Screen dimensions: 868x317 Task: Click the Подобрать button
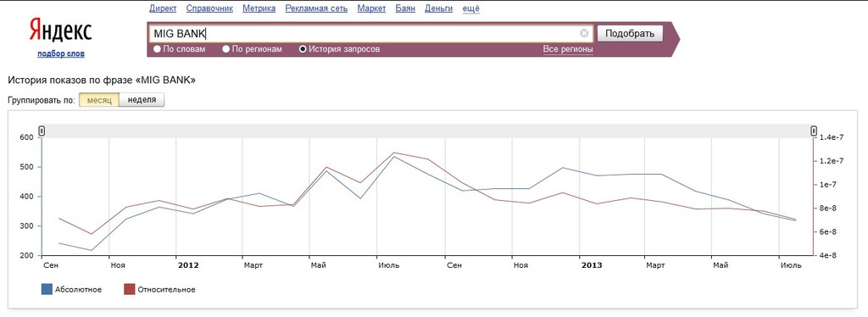point(630,33)
